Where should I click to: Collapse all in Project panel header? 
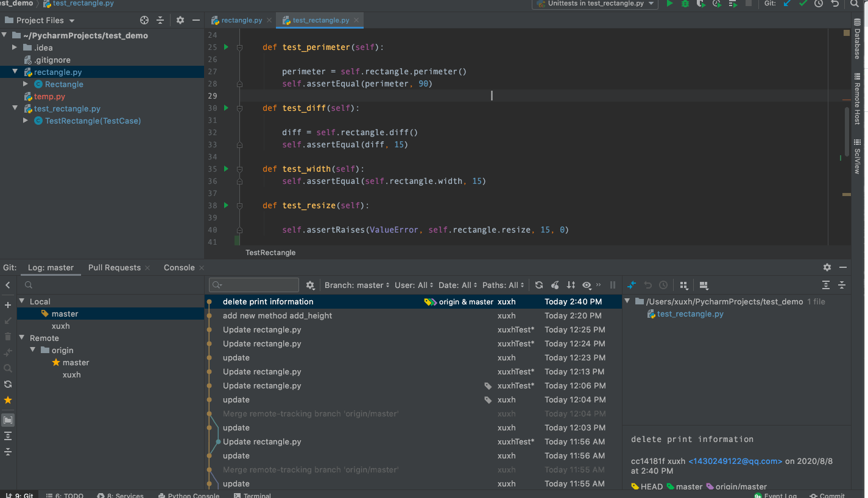[x=160, y=20]
